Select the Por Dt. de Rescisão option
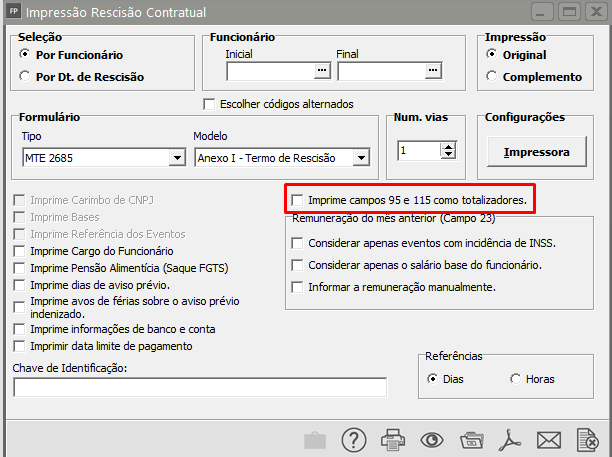612x457 pixels. click(25, 76)
